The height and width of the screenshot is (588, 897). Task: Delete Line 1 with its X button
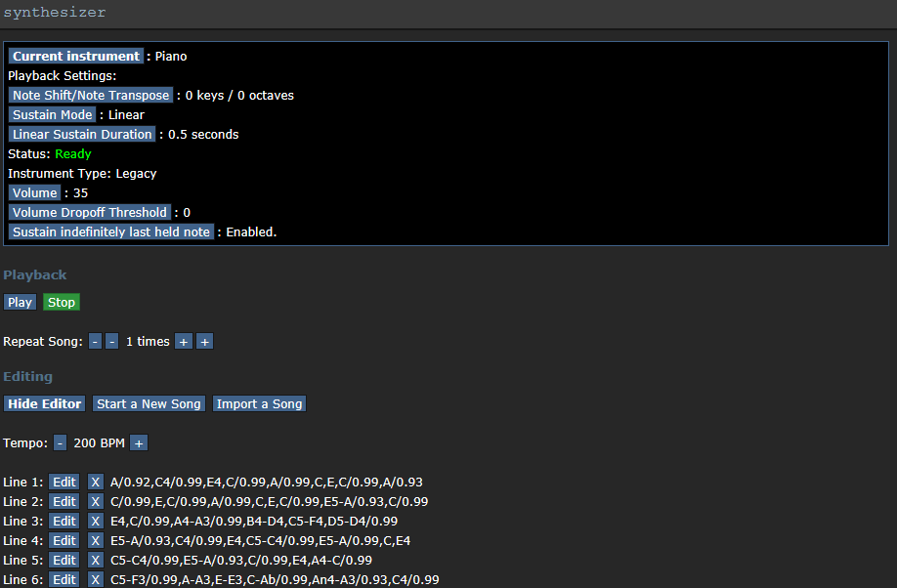tap(95, 482)
